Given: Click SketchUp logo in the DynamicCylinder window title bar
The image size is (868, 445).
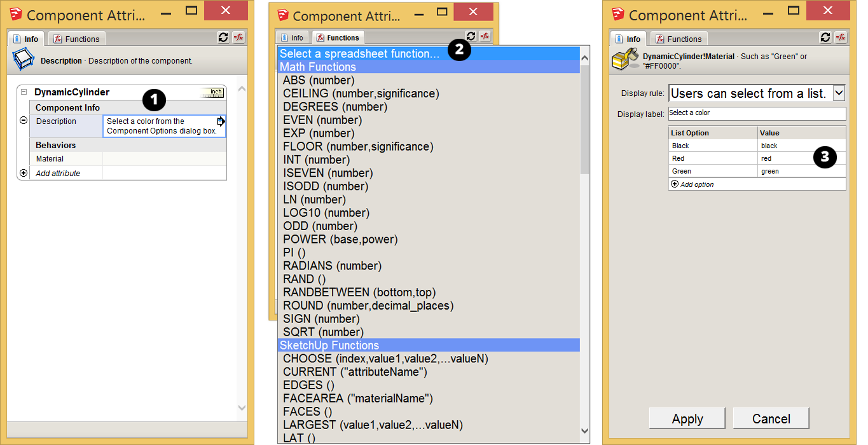Looking at the screenshot, I should [16, 14].
